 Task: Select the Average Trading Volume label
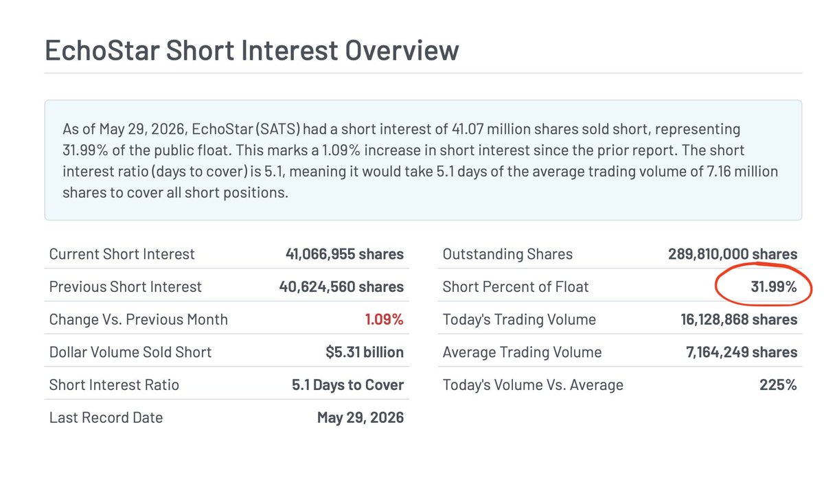click(x=522, y=352)
